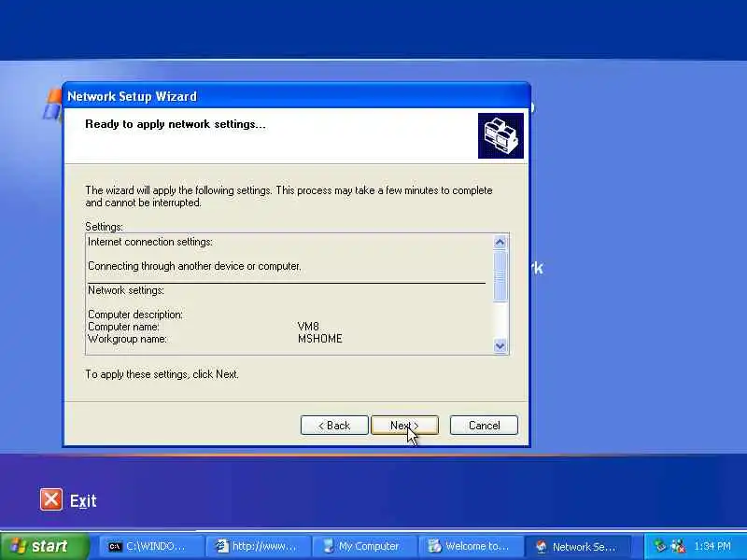Click workgroup name value MSHOME
Viewport: 747px width, 560px height.
320,339
